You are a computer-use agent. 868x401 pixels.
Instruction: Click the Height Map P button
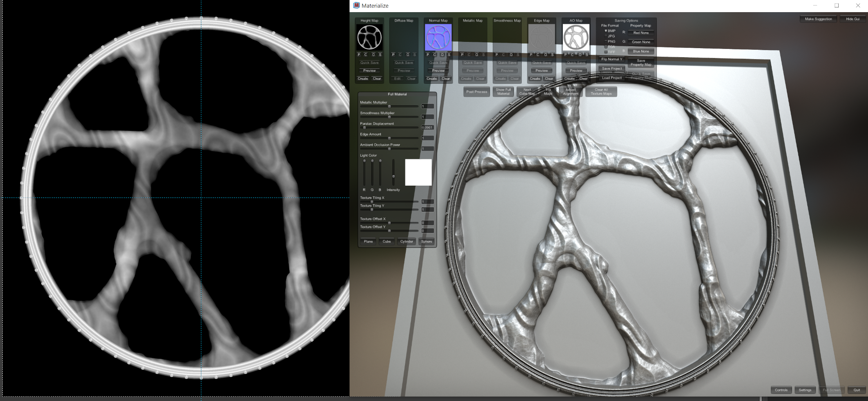[x=359, y=55]
